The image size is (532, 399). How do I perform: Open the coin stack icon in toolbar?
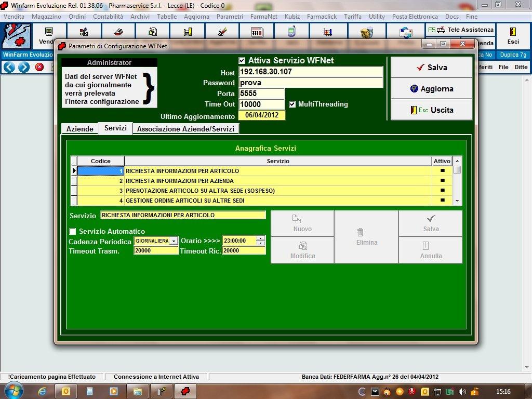(x=367, y=32)
